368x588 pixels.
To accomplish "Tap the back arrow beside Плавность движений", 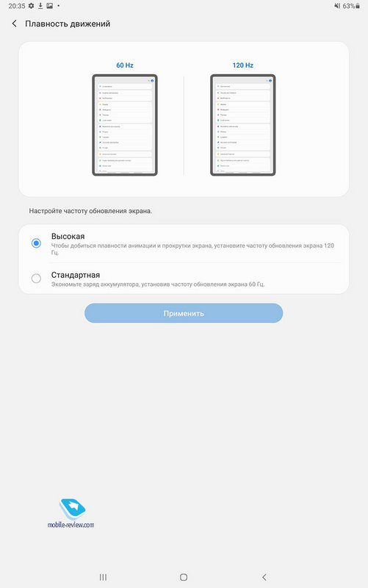I will click(14, 24).
